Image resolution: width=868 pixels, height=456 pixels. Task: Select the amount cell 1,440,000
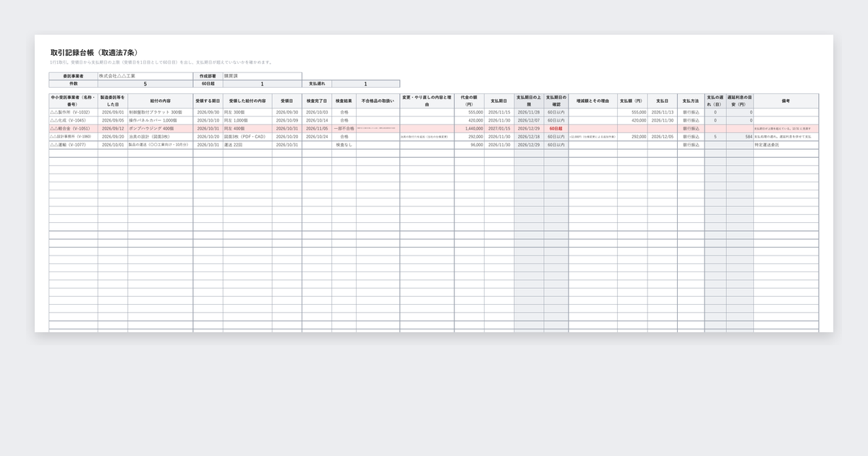tap(469, 129)
